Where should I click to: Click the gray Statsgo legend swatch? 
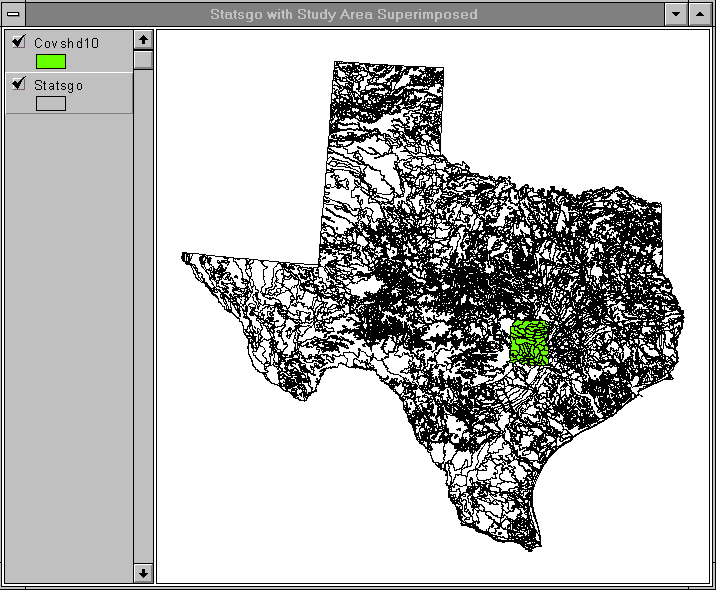pos(50,103)
